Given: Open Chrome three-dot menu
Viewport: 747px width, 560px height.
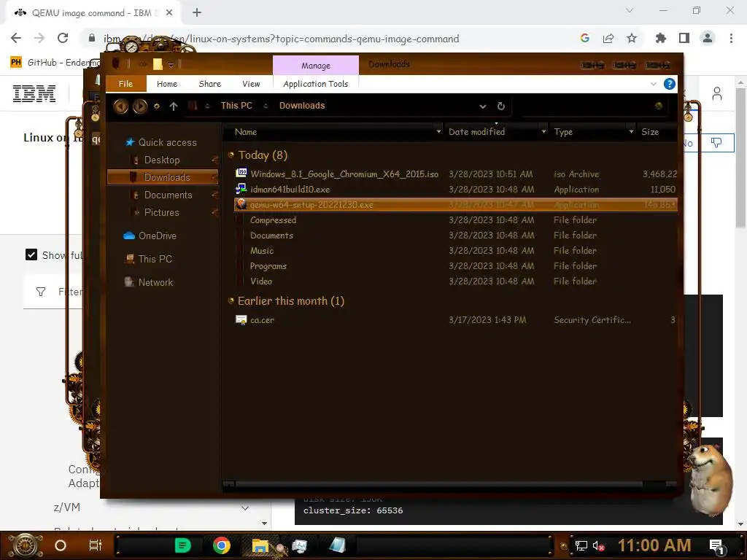Looking at the screenshot, I should 731,38.
